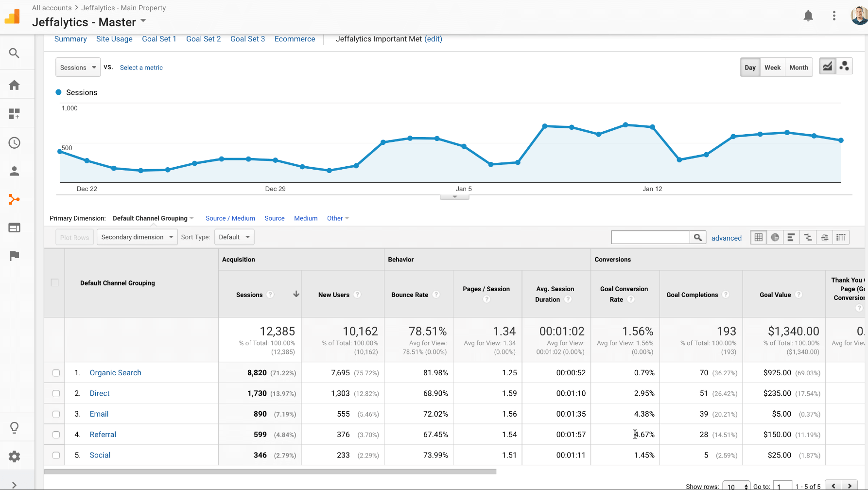
Task: Select the Comparison view icon
Action: [x=808, y=237]
